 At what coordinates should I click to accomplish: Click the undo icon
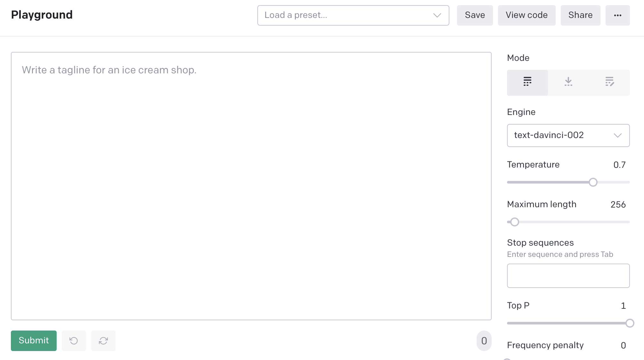(x=73, y=340)
